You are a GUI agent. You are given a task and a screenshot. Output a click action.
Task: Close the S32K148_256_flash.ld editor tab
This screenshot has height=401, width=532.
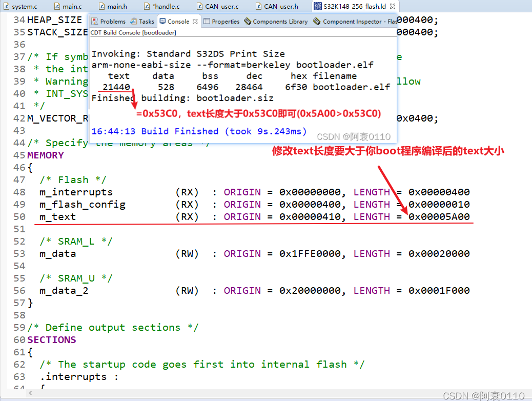392,6
